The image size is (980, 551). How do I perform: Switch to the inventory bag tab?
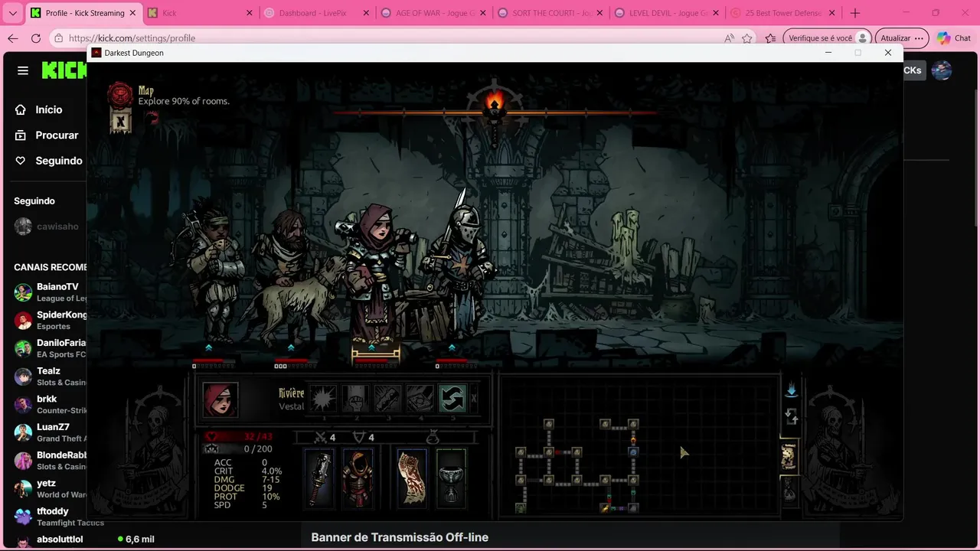[x=789, y=491]
